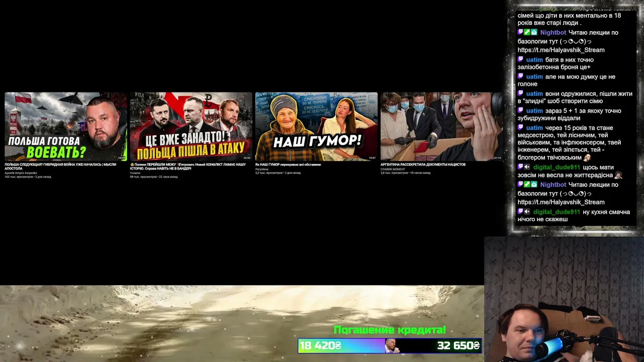644x362 pixels.
Task: Click the emoji icon before the 'Поляки ПЕРЕЙШЛИ МЕЖУ' title
Action: pyautogui.click(x=131, y=164)
